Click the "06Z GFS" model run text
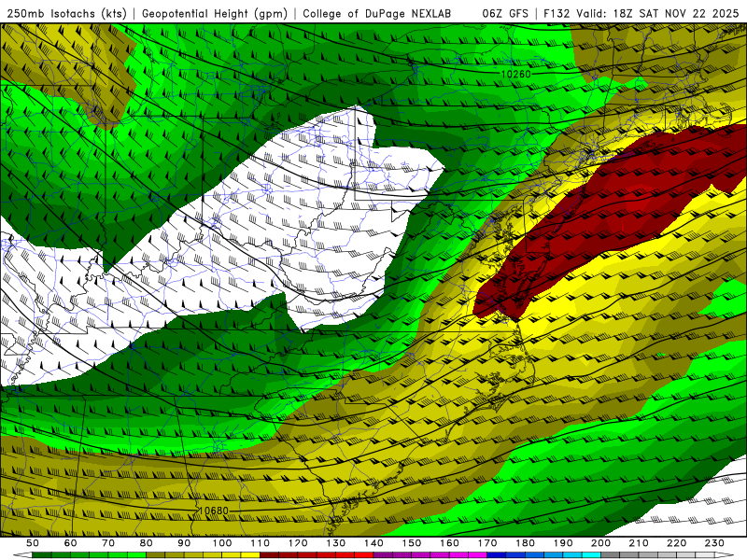 (x=505, y=13)
